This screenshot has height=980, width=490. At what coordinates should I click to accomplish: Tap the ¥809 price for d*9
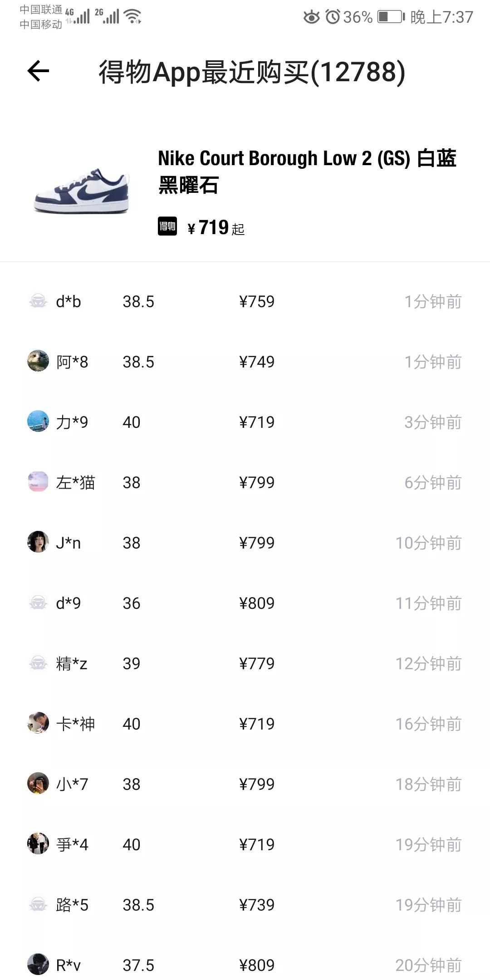tap(257, 603)
